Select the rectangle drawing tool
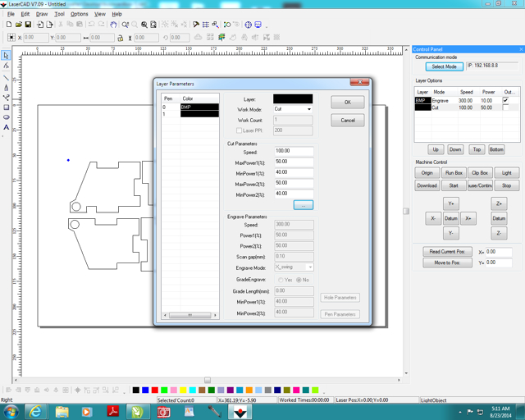The width and height of the screenshot is (525, 420). click(x=6, y=107)
